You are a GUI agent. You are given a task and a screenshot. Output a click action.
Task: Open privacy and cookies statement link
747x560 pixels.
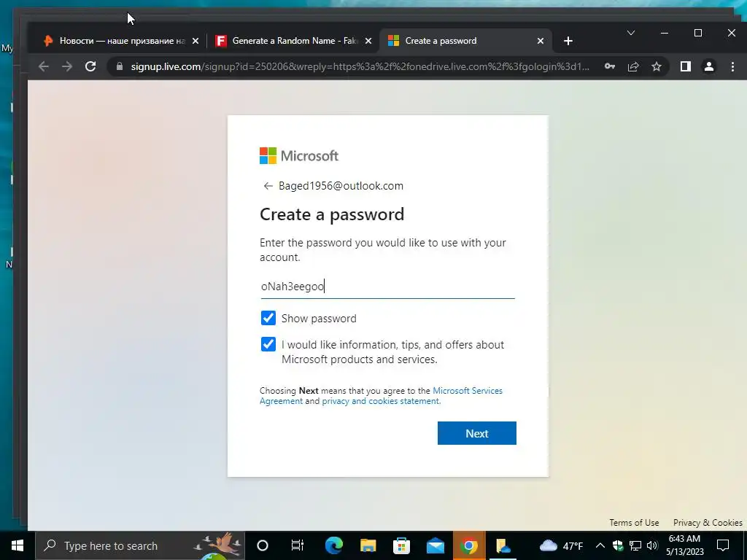pos(381,401)
